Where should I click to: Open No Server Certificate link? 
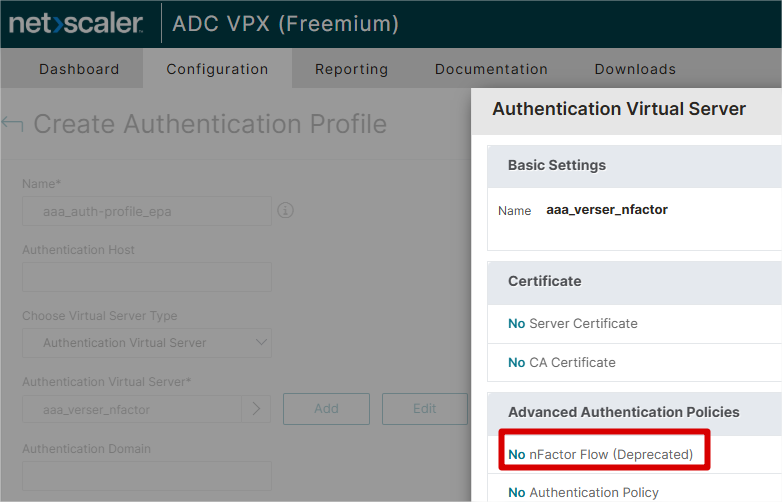tap(573, 324)
